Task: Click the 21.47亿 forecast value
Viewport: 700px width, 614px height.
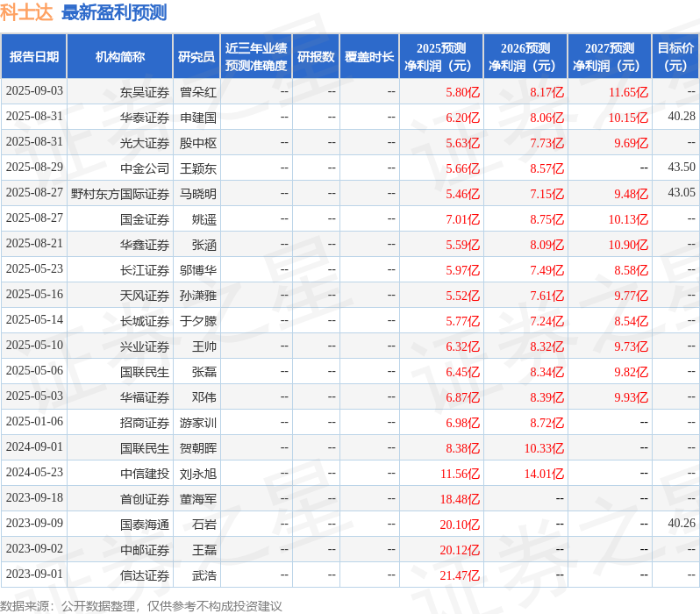Action: tap(461, 576)
